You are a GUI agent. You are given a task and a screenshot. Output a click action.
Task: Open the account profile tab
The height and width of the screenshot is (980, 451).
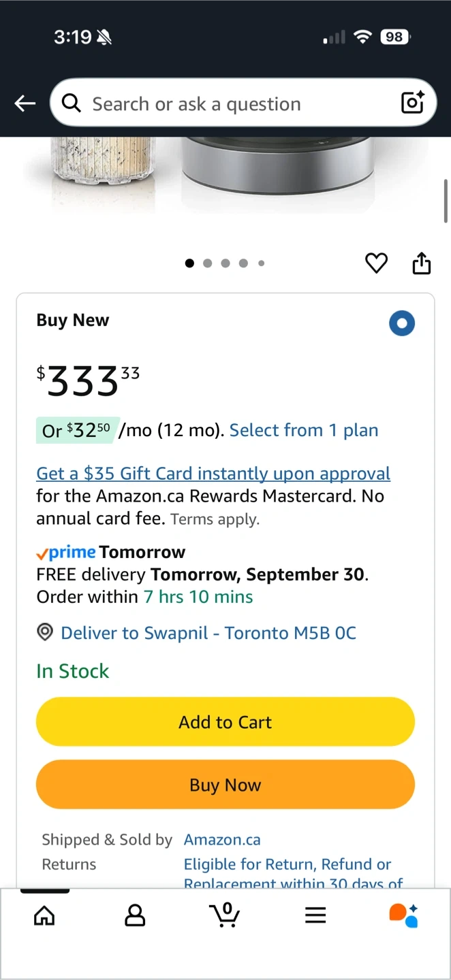pos(135,915)
